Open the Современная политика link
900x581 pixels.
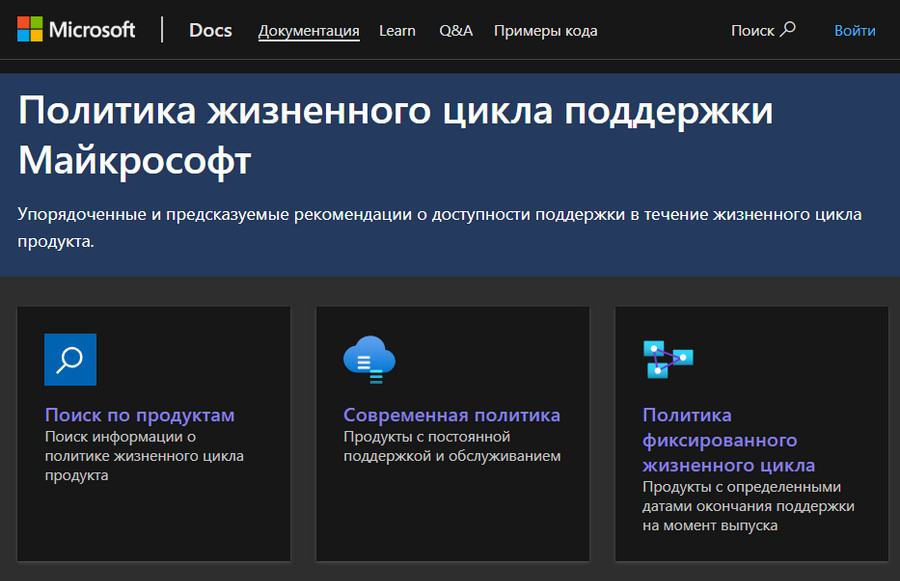452,415
